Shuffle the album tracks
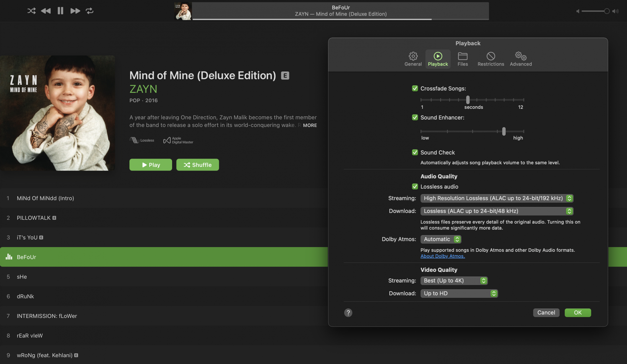Image resolution: width=627 pixels, height=364 pixels. (x=198, y=165)
